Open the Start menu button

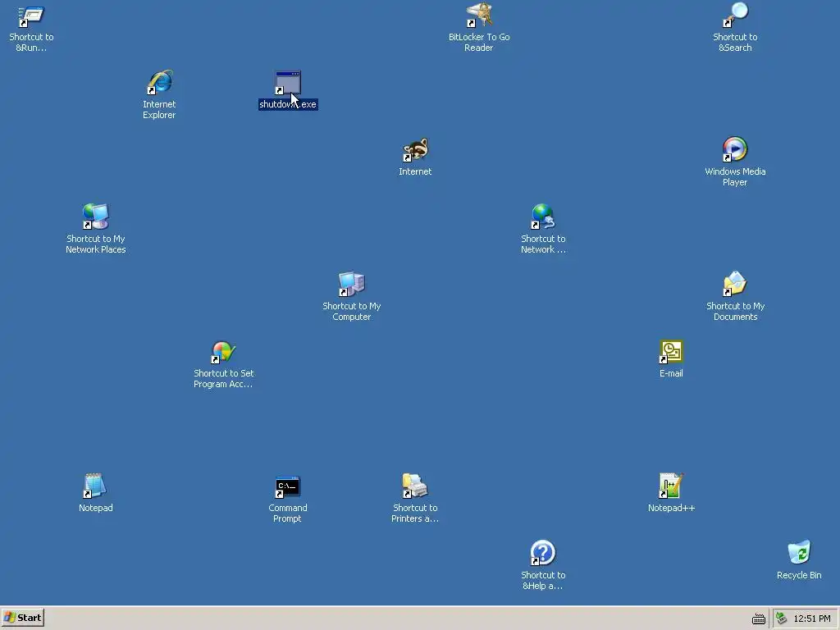click(x=22, y=618)
